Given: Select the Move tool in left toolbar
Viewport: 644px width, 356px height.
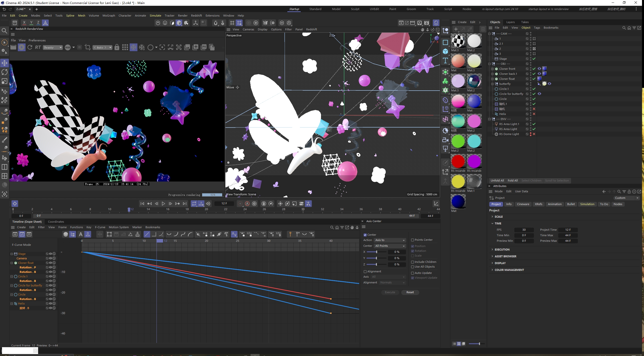Looking at the screenshot, I should [x=5, y=63].
